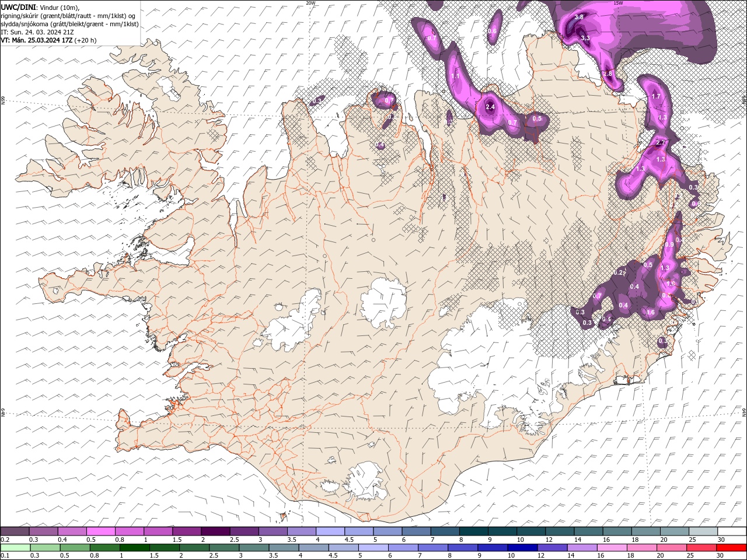The width and height of the screenshot is (747, 560).
Task: Select the darkest purple 2–2.5 snow legend swatch
Action: tap(215, 531)
